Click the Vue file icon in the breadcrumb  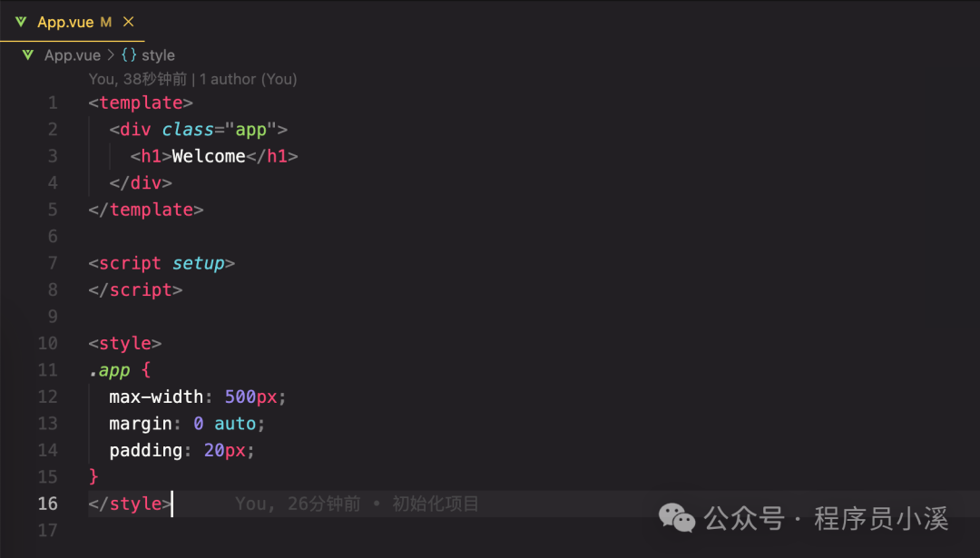coord(27,55)
